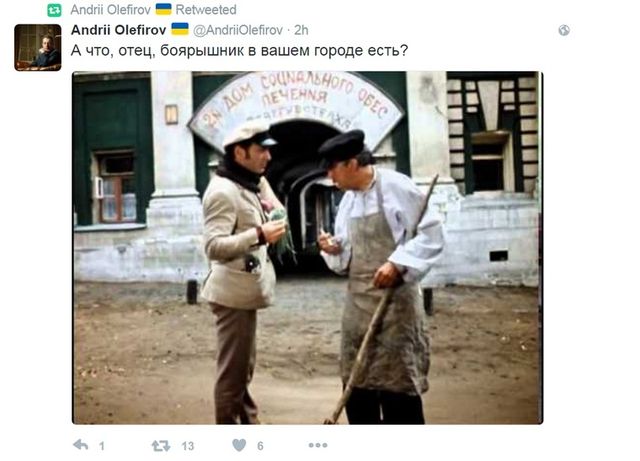Click the green retweeted indicator icon
Image resolution: width=640 pixels, height=461 pixels.
54,10
